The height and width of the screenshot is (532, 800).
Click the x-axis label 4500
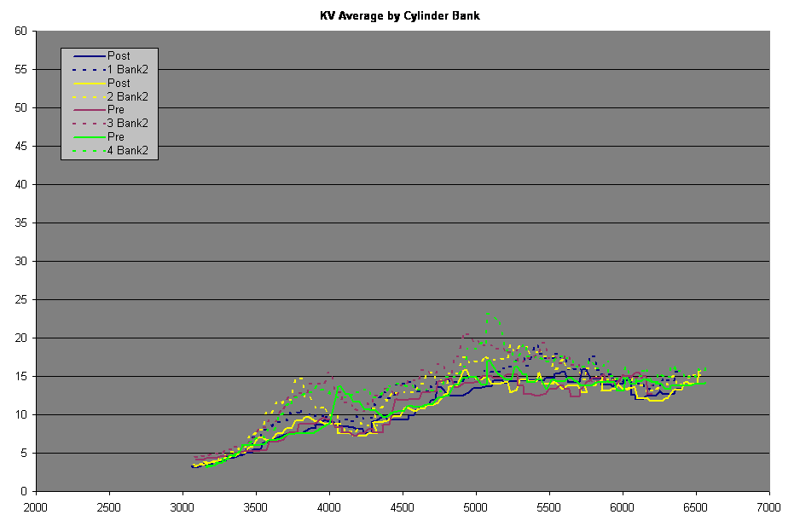pyautogui.click(x=403, y=507)
